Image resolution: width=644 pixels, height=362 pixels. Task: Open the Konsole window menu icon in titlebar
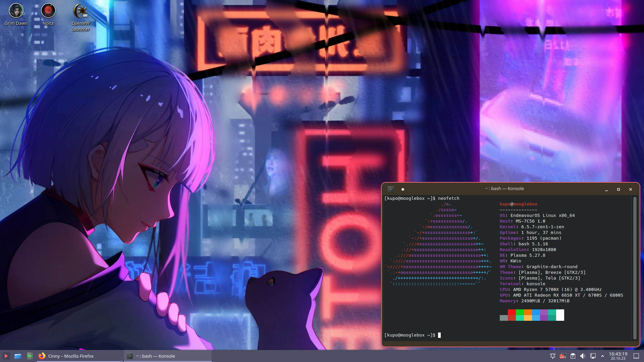390,189
